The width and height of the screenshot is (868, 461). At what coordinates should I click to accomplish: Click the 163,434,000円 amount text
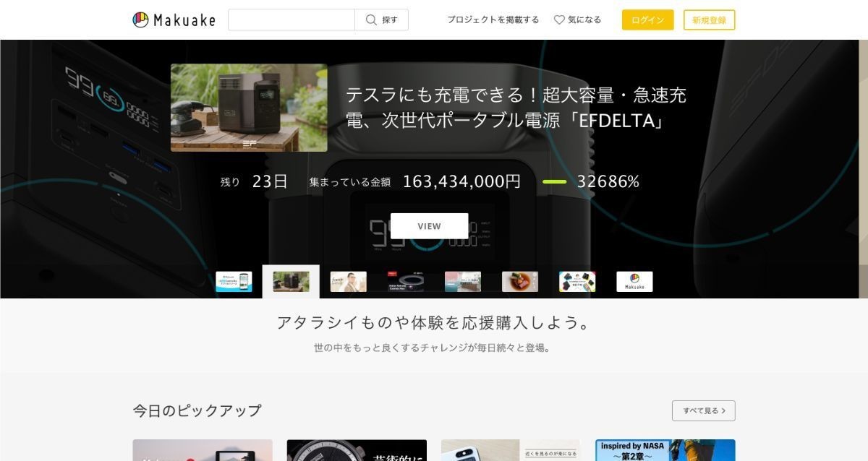461,182
